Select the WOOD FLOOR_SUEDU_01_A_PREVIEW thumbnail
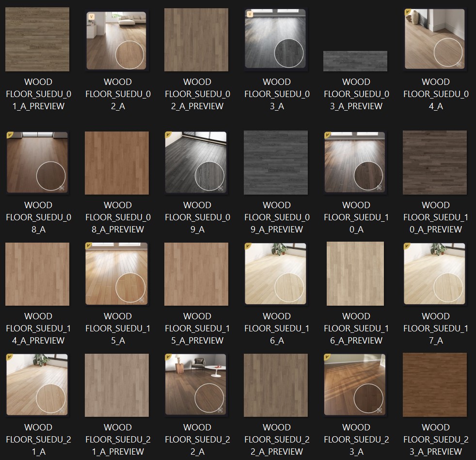This screenshot has width=476, height=460. (37, 39)
